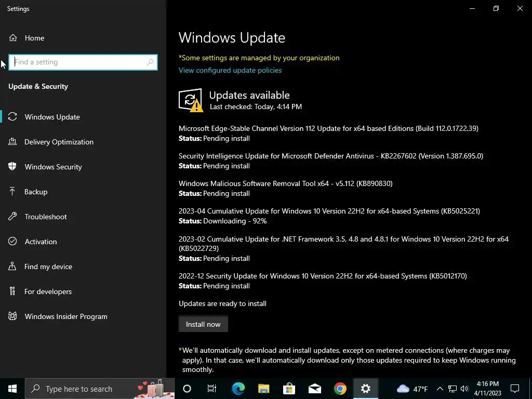
Task: Open Cortana circle on taskbar
Action: [187, 389]
